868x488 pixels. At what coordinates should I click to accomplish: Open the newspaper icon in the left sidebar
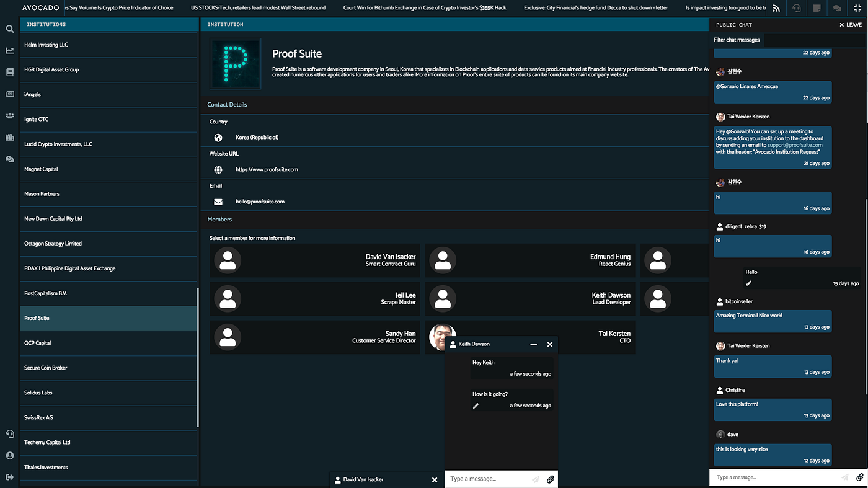tap(10, 94)
